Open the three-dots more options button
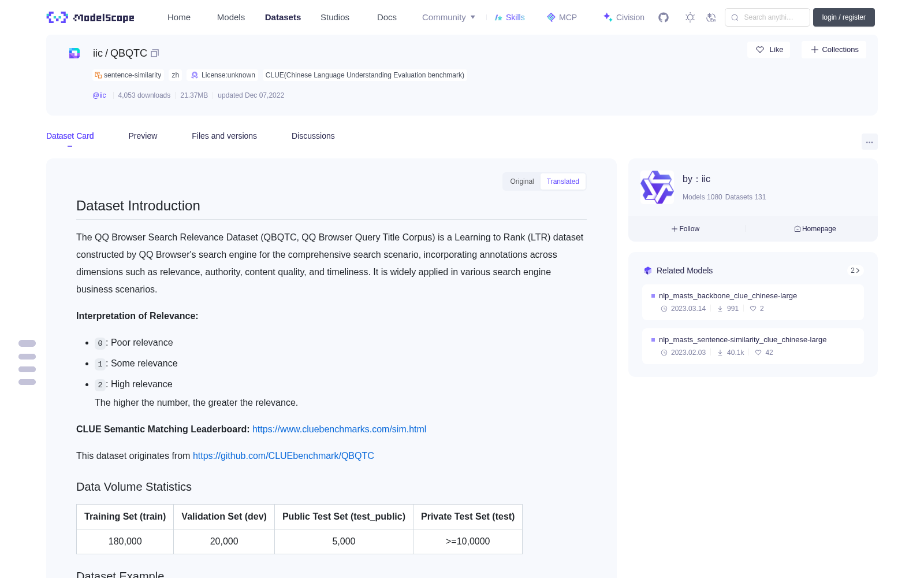 [870, 142]
